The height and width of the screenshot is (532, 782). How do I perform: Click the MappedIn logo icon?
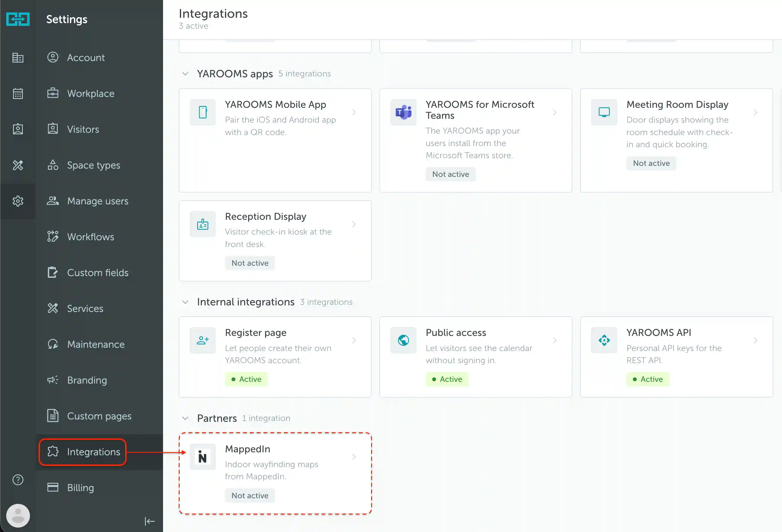[x=202, y=457]
